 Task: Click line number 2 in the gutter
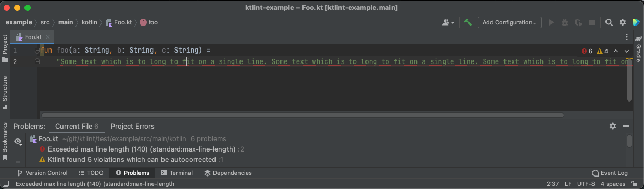point(15,61)
